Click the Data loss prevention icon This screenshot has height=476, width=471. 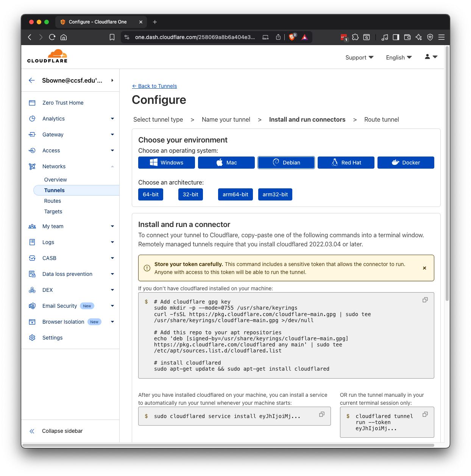point(32,274)
